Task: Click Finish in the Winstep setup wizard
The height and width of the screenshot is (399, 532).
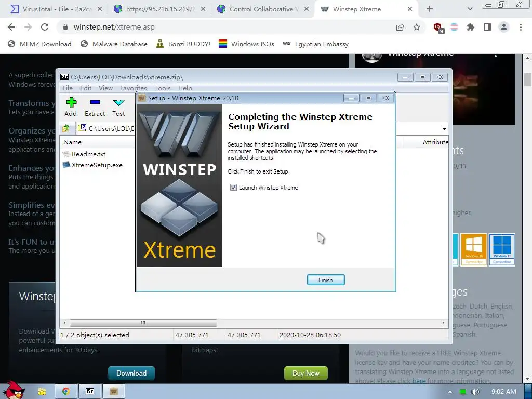Action: click(326, 280)
